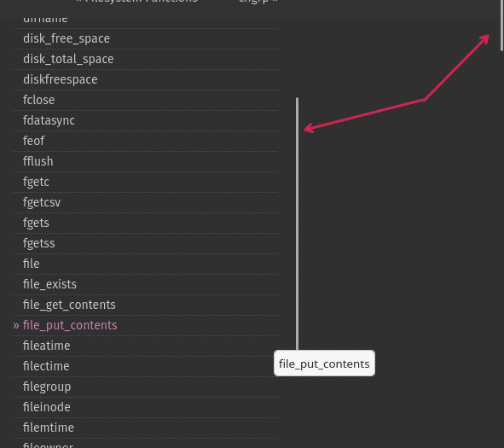Select fgets from the sidebar list
Image resolution: width=504 pixels, height=448 pixels.
click(x=36, y=223)
